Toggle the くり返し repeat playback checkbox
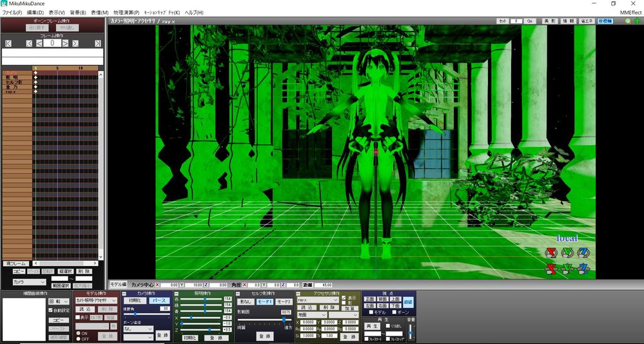Viewport: 644px width, 344px height. pyautogui.click(x=387, y=326)
